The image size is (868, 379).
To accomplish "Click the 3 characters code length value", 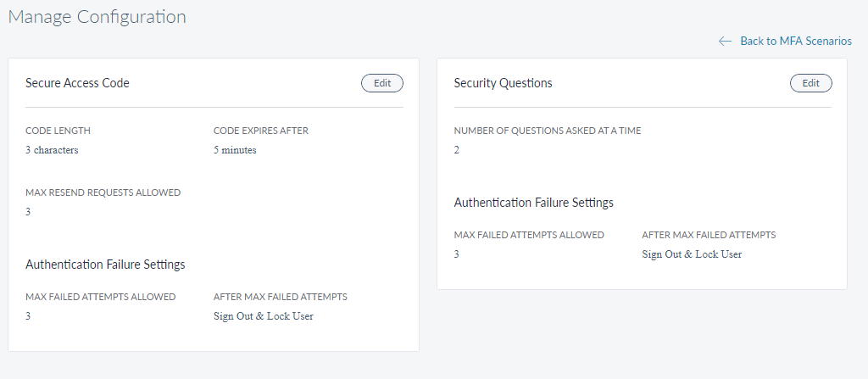I will [52, 150].
